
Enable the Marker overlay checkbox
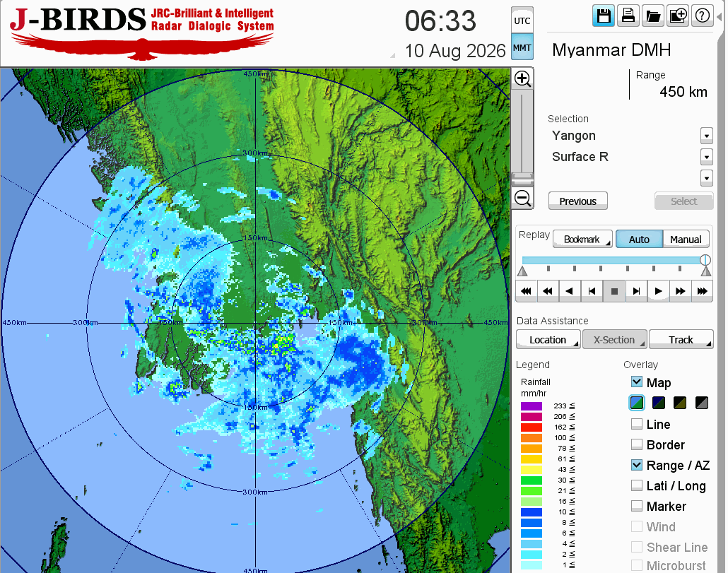coord(637,506)
